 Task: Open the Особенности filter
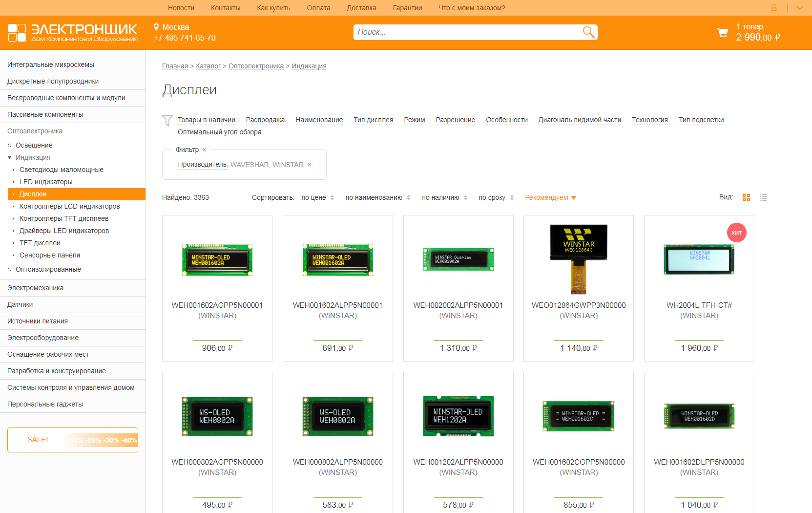tap(507, 120)
